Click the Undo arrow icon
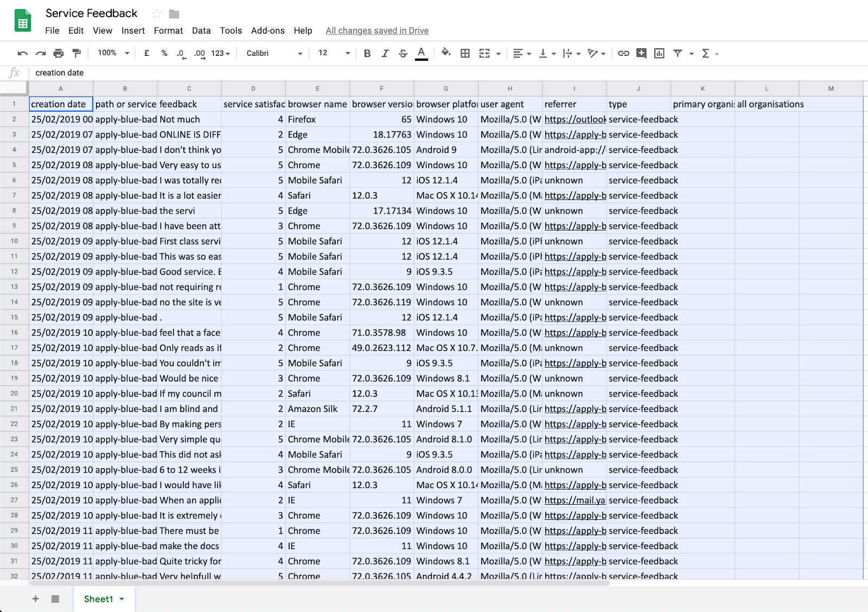868x612 pixels. (22, 53)
